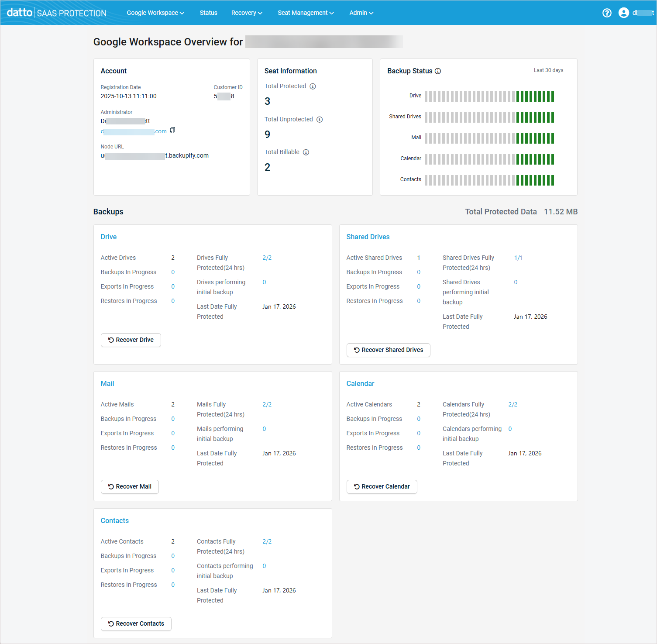Copy administrator email with copy icon
Screen dimensions: 657x644
(x=172, y=130)
